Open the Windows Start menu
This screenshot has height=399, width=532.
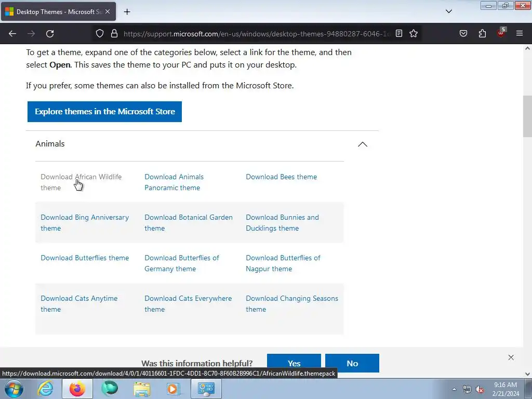click(x=14, y=389)
